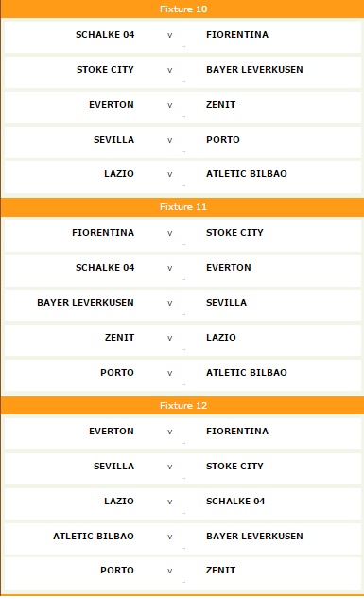Select PORTO away team in Fixture 10
The height and width of the screenshot is (599, 364).
[223, 140]
